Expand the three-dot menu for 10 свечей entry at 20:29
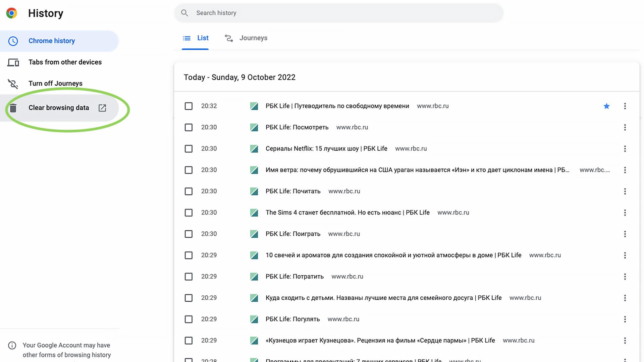The height and width of the screenshot is (362, 644). pyautogui.click(x=625, y=255)
